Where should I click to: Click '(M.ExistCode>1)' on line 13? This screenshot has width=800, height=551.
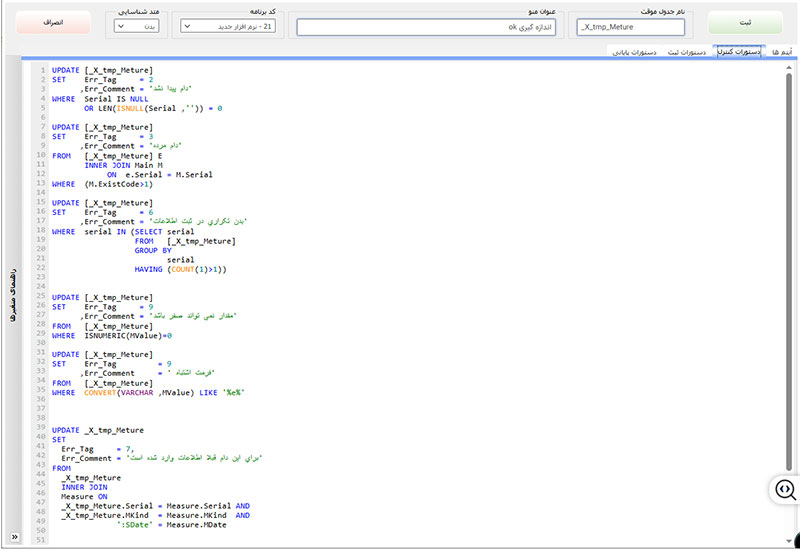pyautogui.click(x=118, y=184)
